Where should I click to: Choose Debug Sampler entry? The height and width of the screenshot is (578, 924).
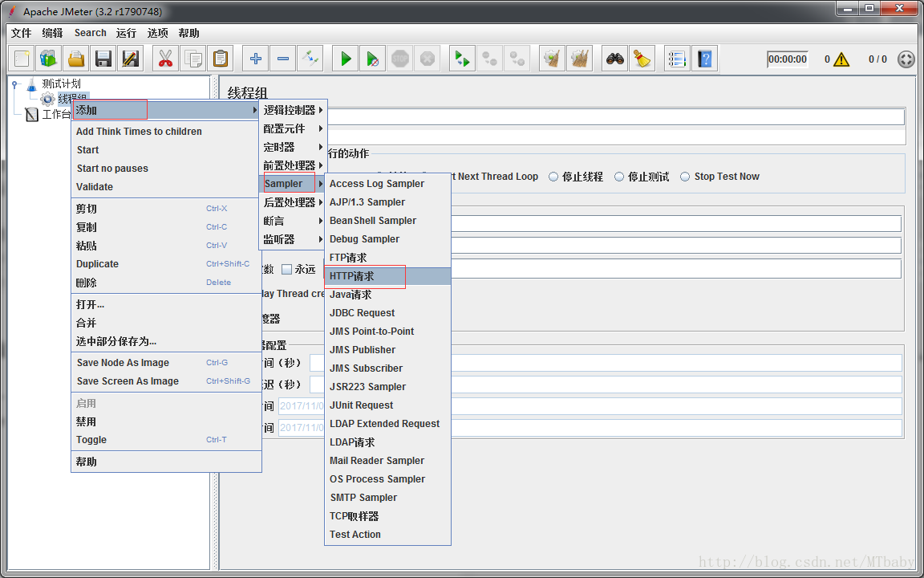387,239
